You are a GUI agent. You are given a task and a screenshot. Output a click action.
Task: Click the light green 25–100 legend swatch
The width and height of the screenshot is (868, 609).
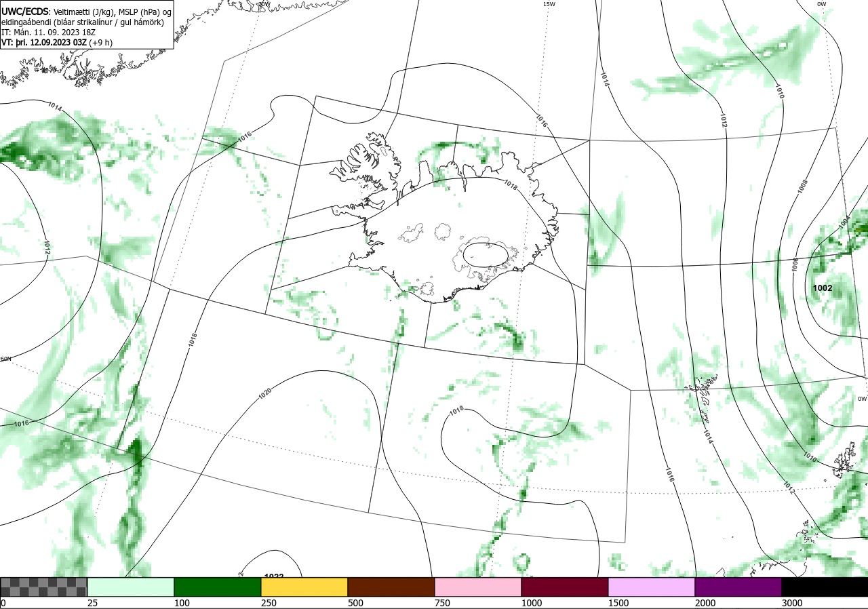point(131,587)
